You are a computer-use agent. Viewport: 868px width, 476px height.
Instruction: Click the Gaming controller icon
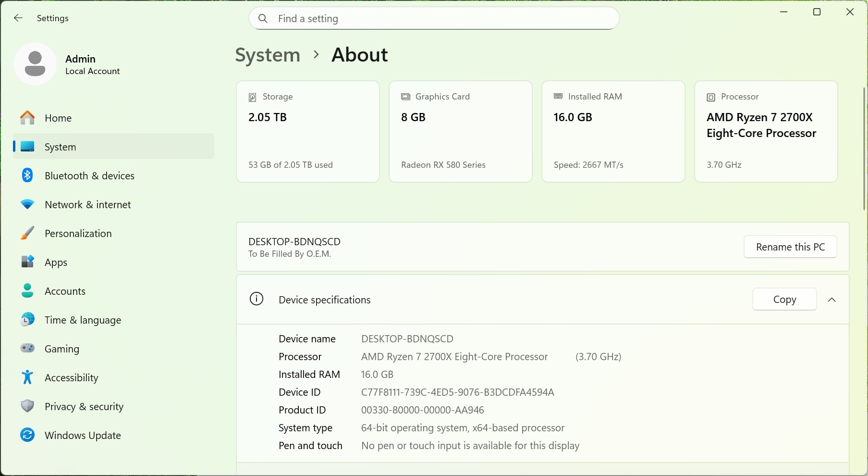pyautogui.click(x=27, y=348)
